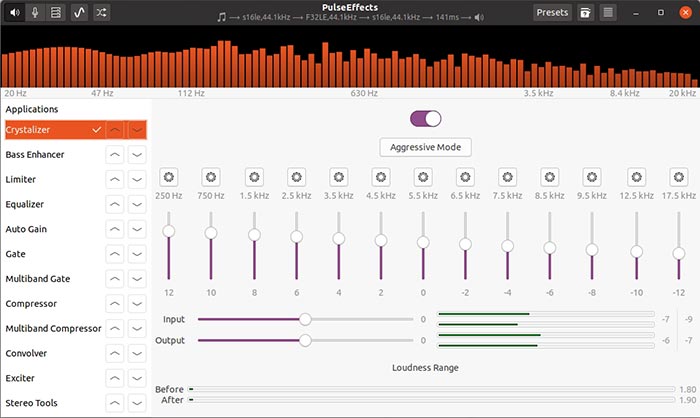Open the Gate effect settings
The height and width of the screenshot is (418, 700).
(15, 254)
